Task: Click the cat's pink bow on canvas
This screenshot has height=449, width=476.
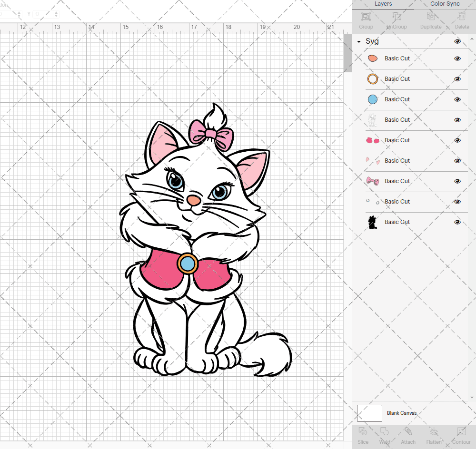Action: (x=212, y=135)
